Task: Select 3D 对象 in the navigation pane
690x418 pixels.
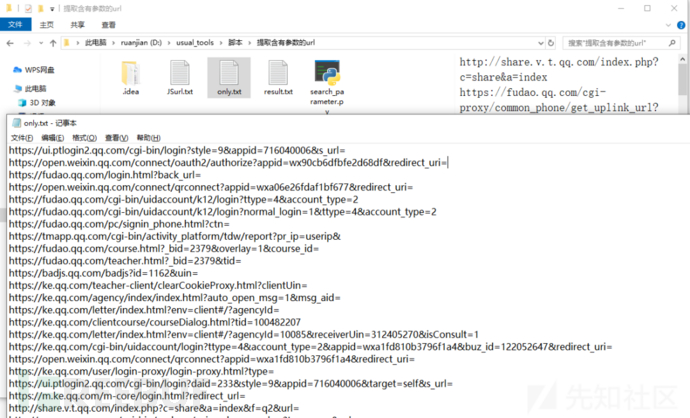Action: point(37,103)
